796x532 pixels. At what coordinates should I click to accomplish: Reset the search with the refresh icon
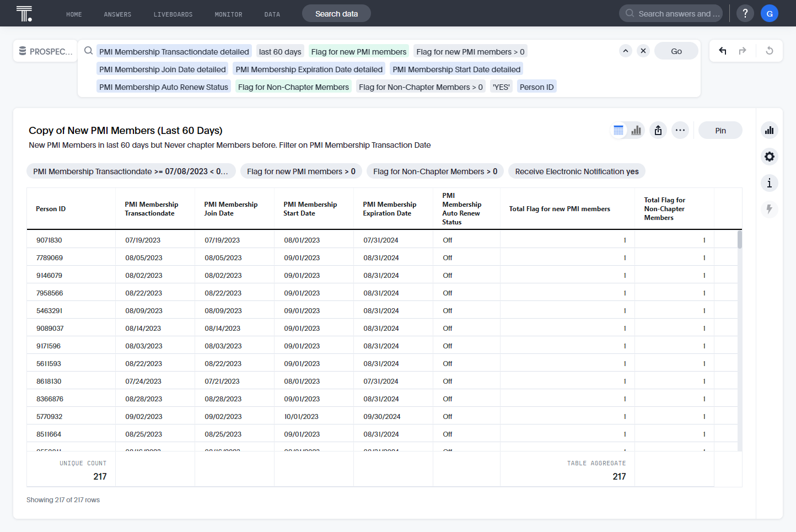(770, 51)
